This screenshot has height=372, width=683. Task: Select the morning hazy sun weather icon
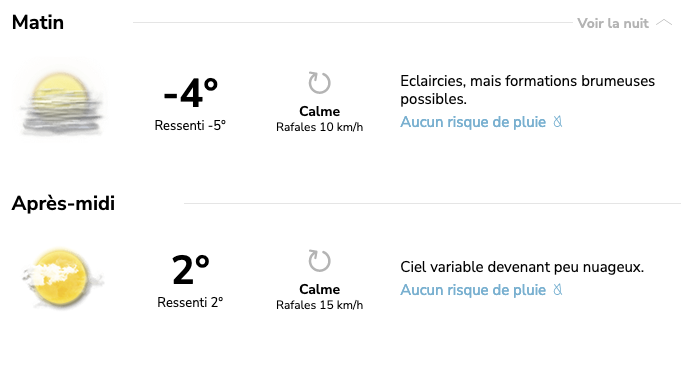point(61,103)
